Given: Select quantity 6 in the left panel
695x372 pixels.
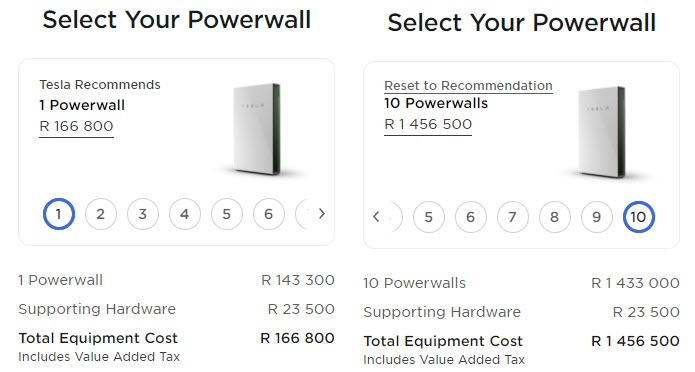Looking at the screenshot, I should (269, 214).
